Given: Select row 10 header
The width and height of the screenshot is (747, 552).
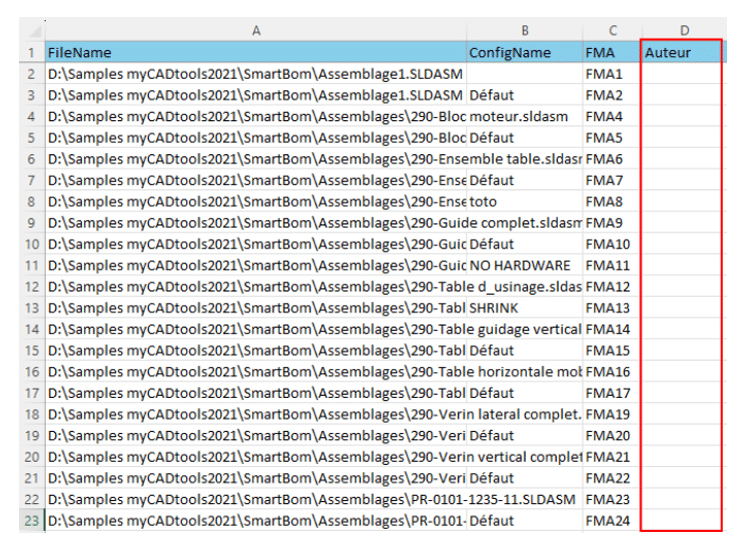Looking at the screenshot, I should click(x=31, y=244).
